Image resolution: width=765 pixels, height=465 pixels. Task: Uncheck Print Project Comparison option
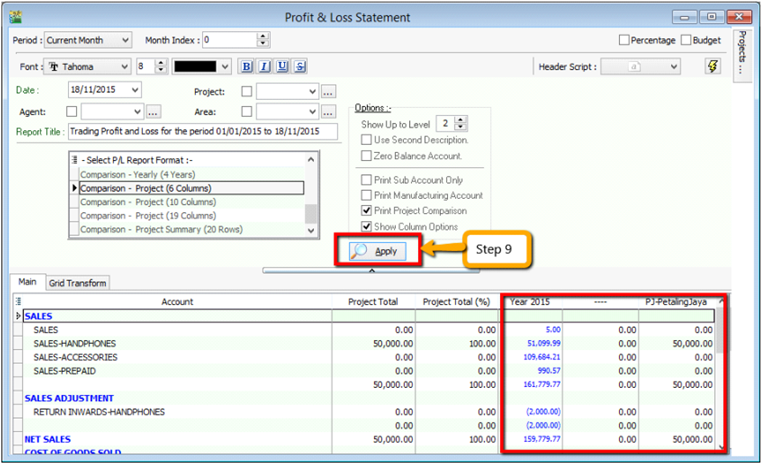click(367, 211)
